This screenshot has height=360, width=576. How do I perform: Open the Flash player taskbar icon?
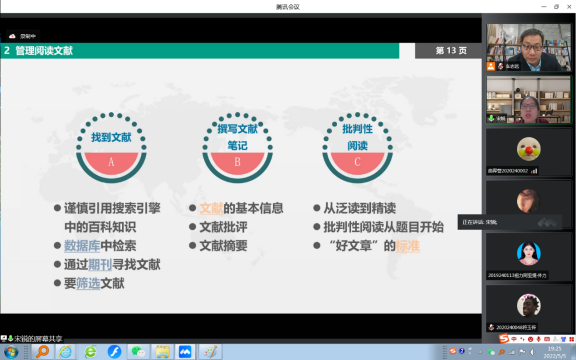pyautogui.click(x=114, y=352)
